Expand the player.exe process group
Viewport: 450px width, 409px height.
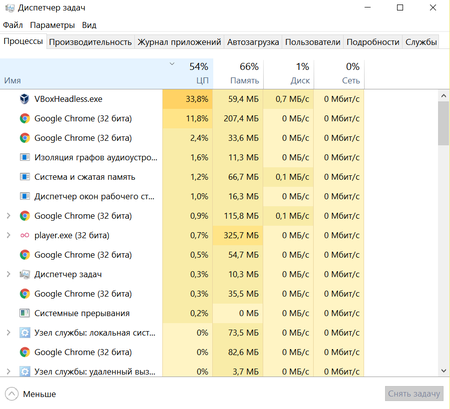[x=8, y=235]
